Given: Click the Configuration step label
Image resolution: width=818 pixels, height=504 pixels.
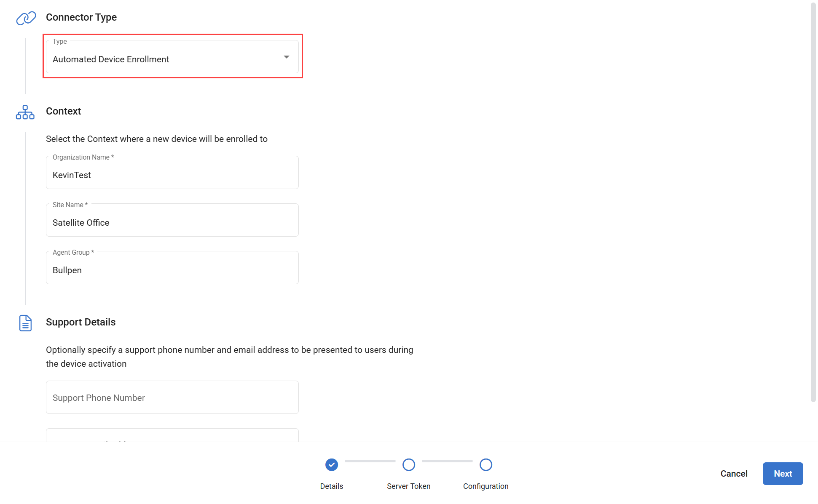Looking at the screenshot, I should (x=486, y=486).
